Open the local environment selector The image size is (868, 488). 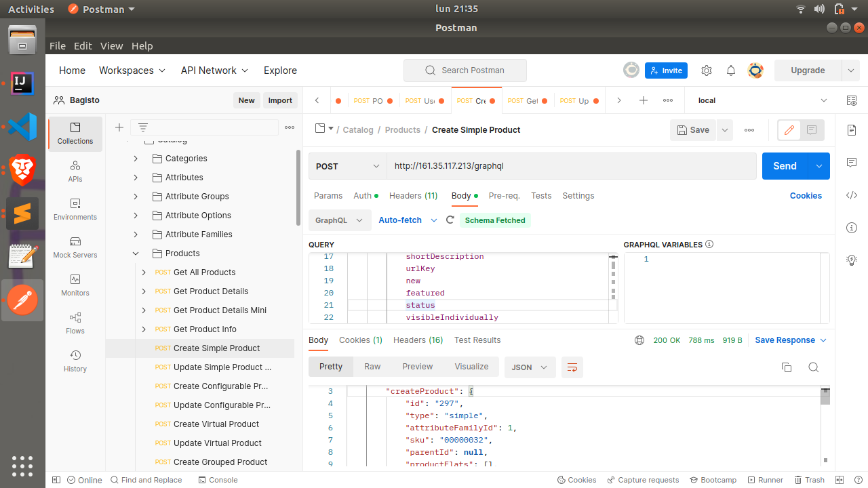763,100
